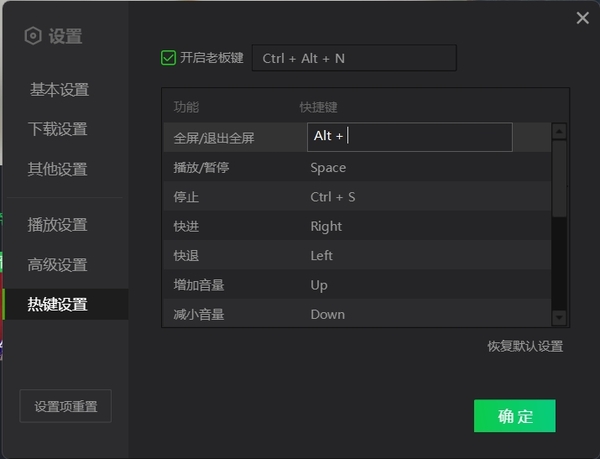Go to 其他设置 section
Viewport: 600px width, 459px height.
tap(58, 169)
